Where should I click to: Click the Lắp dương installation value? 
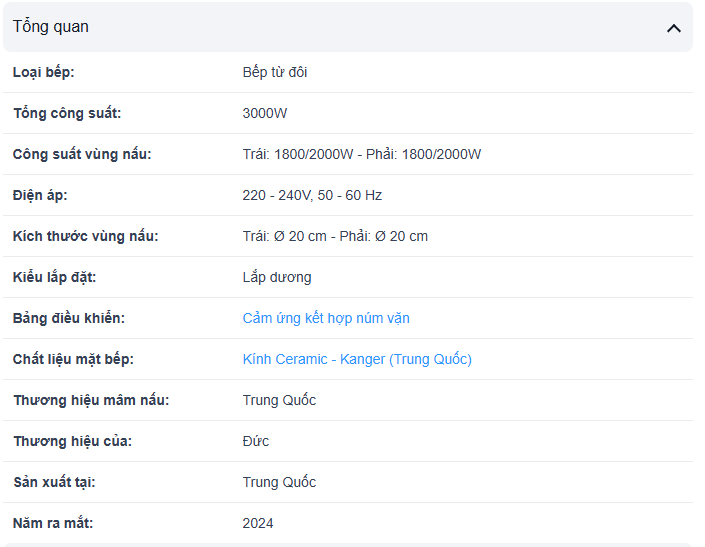(x=277, y=277)
